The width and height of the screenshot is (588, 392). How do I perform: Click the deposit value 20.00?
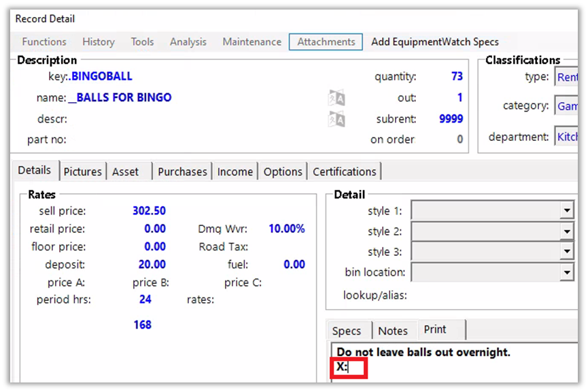[152, 264]
